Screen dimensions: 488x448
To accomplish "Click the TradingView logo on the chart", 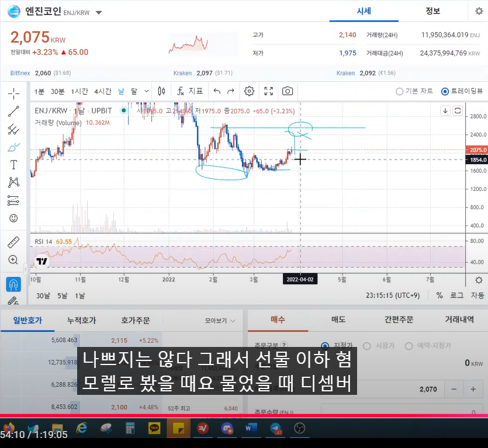I will (41, 261).
